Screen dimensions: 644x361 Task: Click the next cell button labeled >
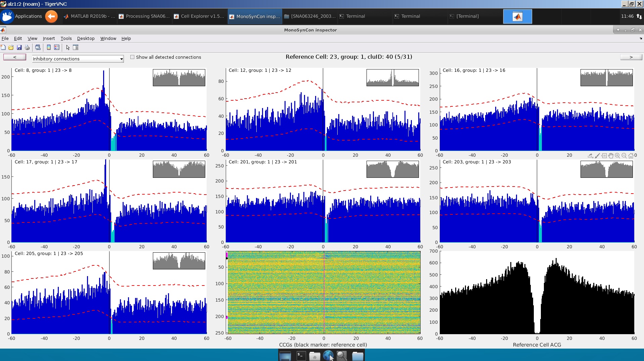click(x=631, y=57)
